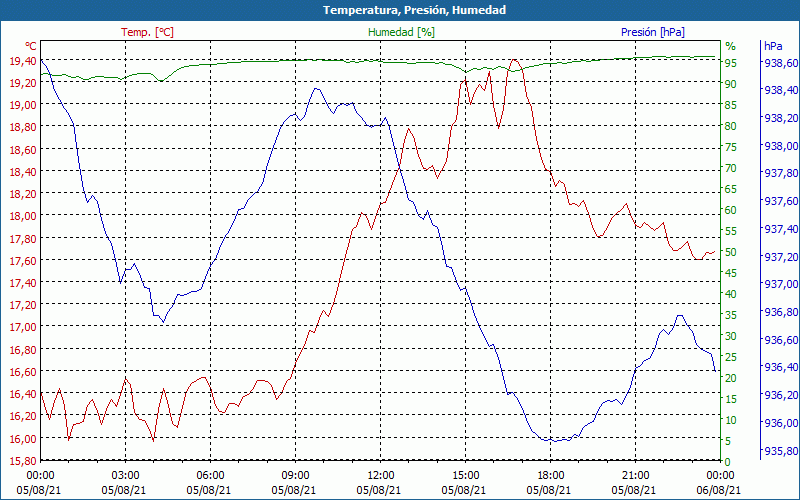Click the "935,80" pressure axis value
This screenshot has height=500, width=800.
[781, 451]
